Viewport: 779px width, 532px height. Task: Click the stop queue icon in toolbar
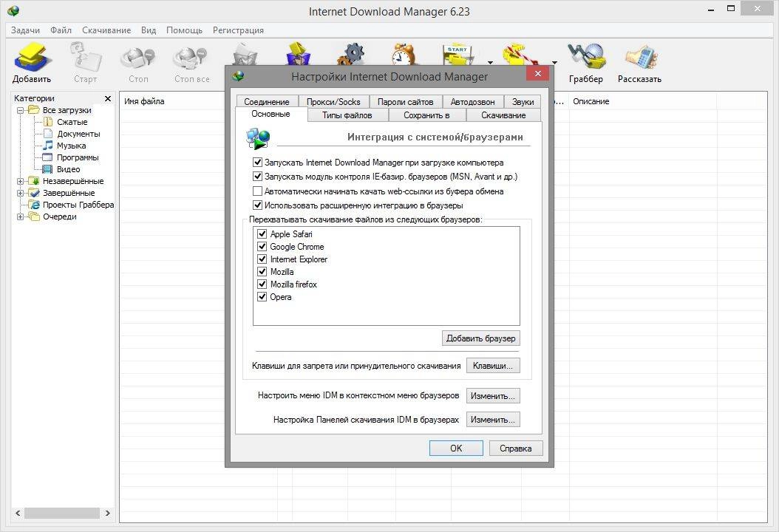520,55
